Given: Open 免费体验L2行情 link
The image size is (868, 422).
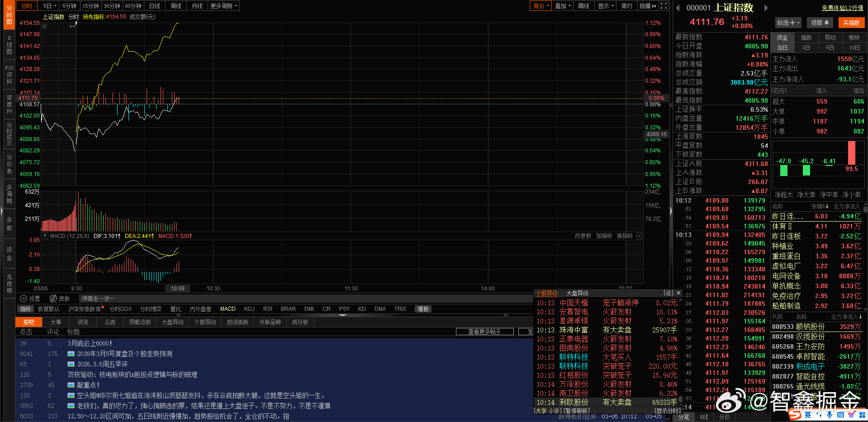Looking at the screenshot, I should point(843,8).
